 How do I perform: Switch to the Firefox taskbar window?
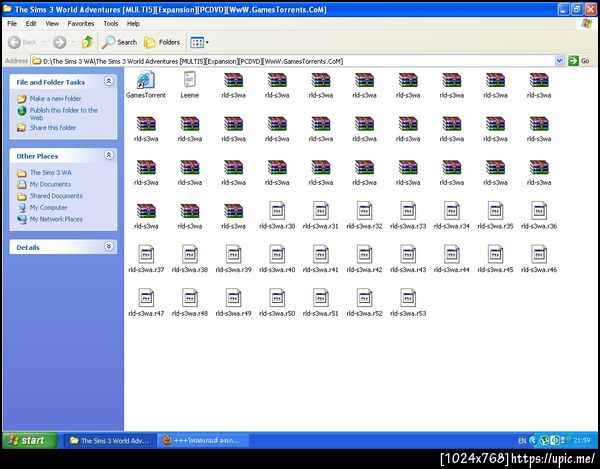click(203, 441)
